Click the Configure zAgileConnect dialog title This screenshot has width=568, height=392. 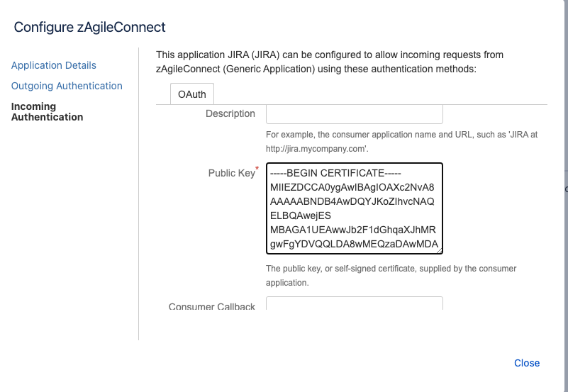point(90,28)
